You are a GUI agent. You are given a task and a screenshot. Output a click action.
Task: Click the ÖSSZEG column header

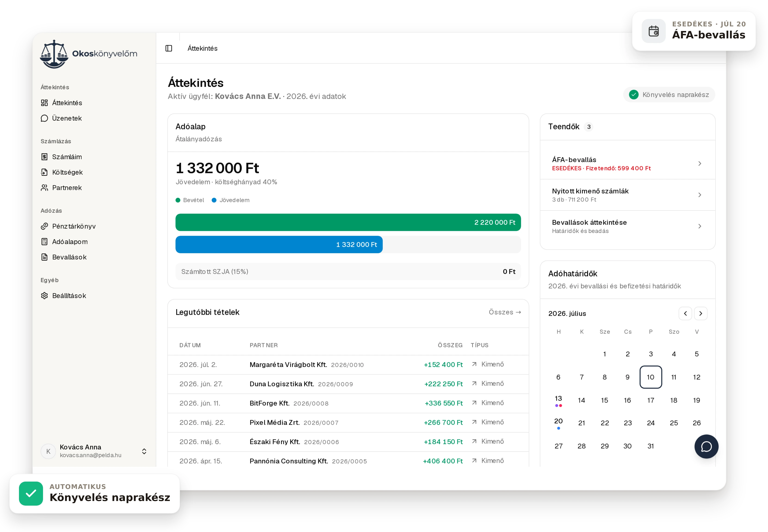pyautogui.click(x=450, y=345)
